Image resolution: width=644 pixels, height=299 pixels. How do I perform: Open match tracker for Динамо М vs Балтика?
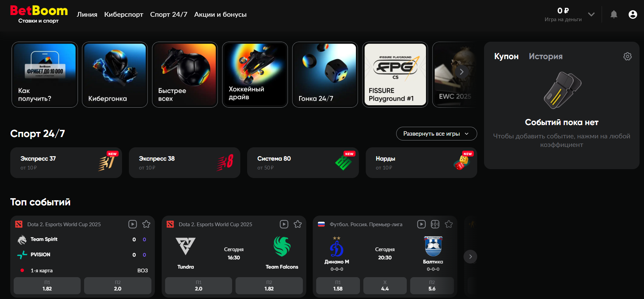click(435, 224)
